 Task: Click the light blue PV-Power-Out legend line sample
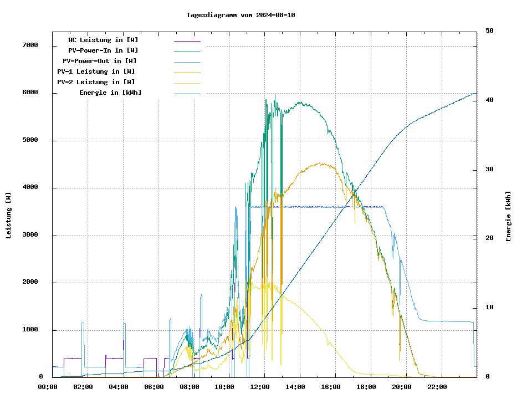point(187,62)
